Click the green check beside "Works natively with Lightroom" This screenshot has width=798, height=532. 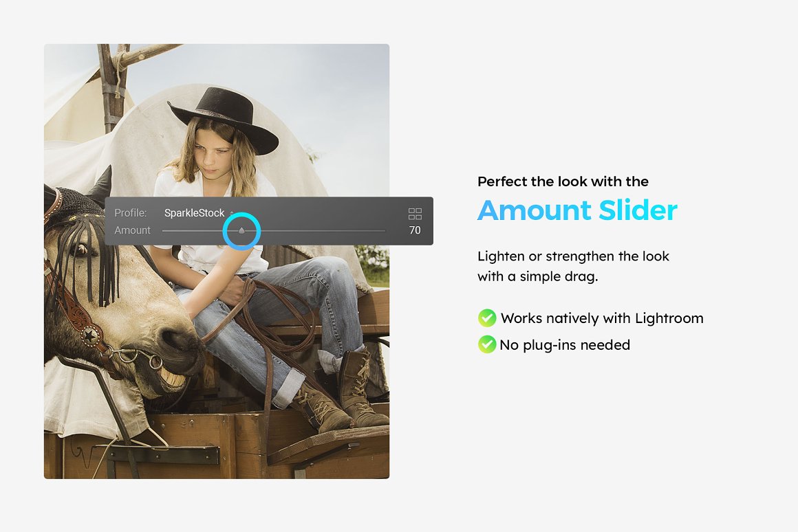click(487, 318)
